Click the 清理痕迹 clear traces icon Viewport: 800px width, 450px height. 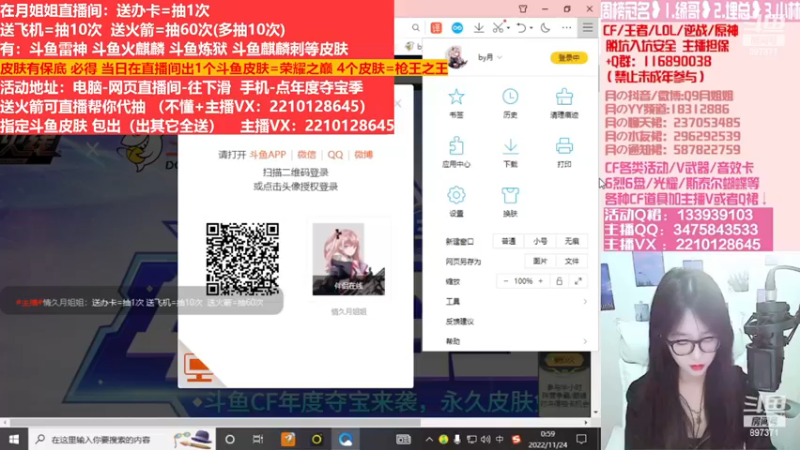[564, 97]
